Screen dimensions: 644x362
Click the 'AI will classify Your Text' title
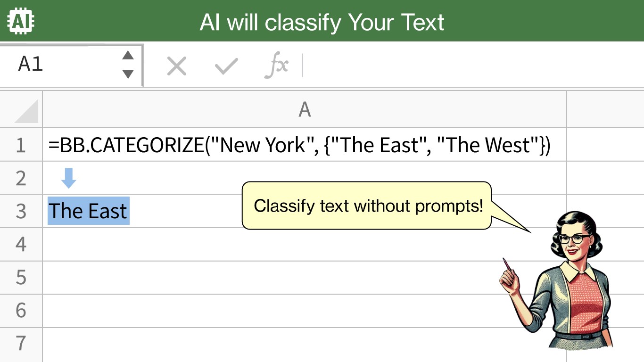click(x=322, y=22)
